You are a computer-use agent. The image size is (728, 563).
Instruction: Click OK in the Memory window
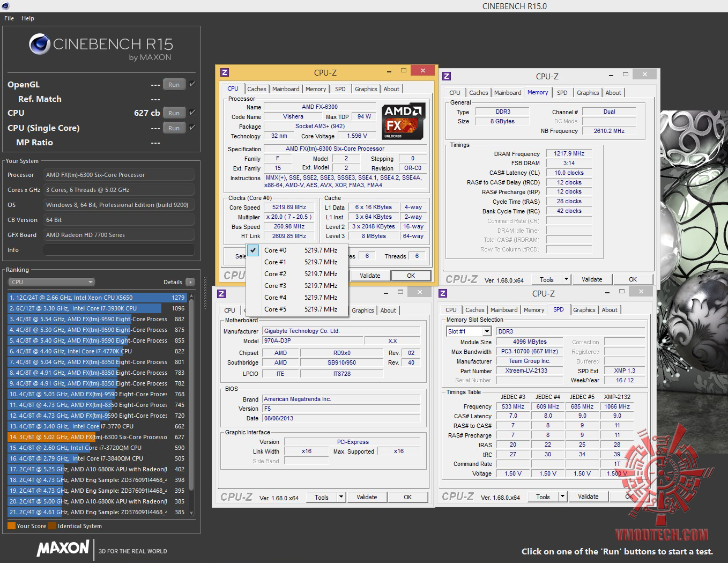coord(633,279)
